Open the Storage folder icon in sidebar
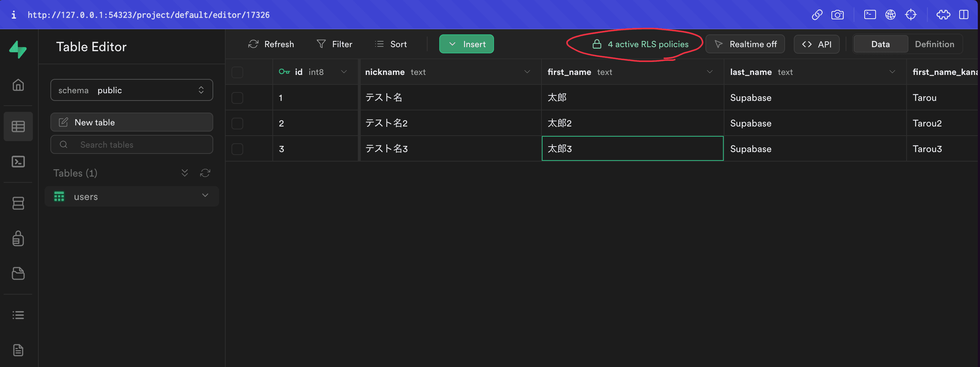980x367 pixels. tap(18, 273)
